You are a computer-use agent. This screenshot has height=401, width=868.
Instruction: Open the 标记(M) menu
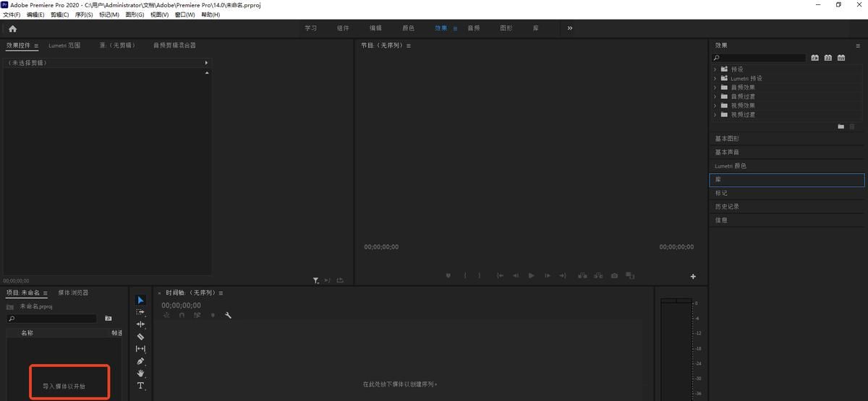pyautogui.click(x=109, y=14)
